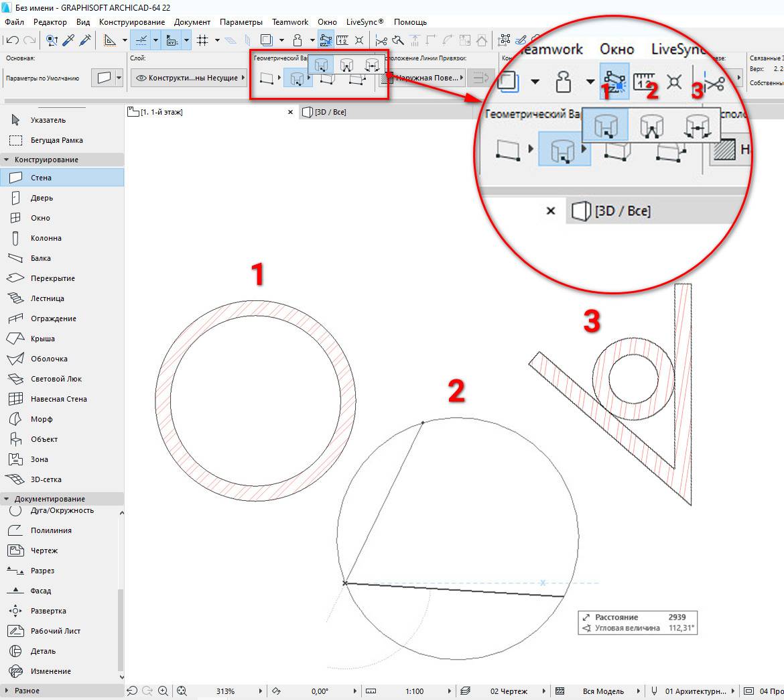Select the Door (Дверь) tool
Viewport: 784px width, 700px height.
41,198
